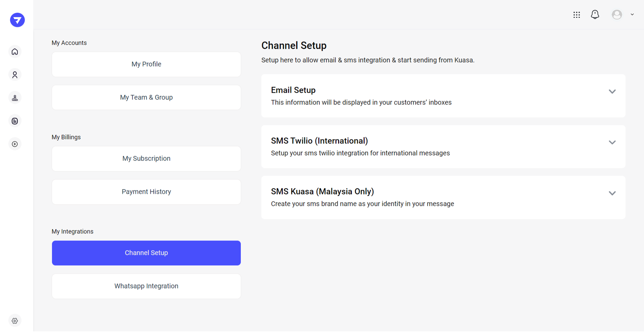Screen dimensions: 644x332
Task: Expand the Email Setup chevron
Action: 612,92
